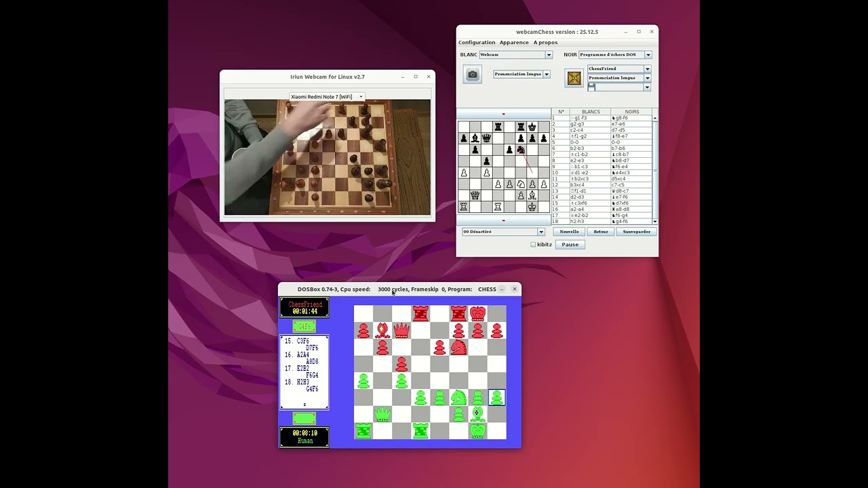Click the move list scrollbar up arrow
Viewport: 868px width, 488px height.
[x=654, y=119]
